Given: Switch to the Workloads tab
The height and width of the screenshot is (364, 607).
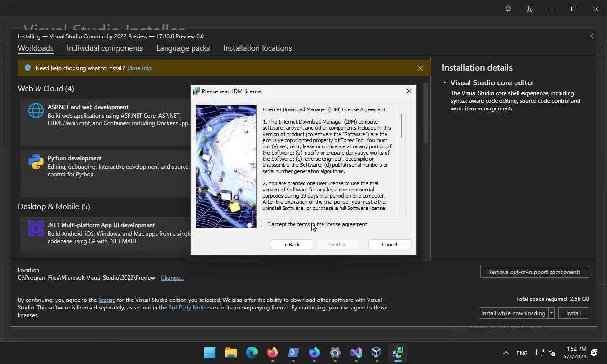Looking at the screenshot, I should 36,48.
